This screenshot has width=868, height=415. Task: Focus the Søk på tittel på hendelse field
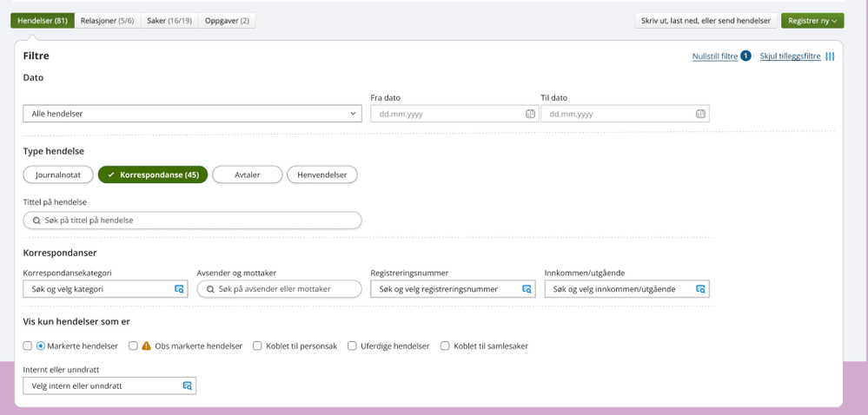192,221
